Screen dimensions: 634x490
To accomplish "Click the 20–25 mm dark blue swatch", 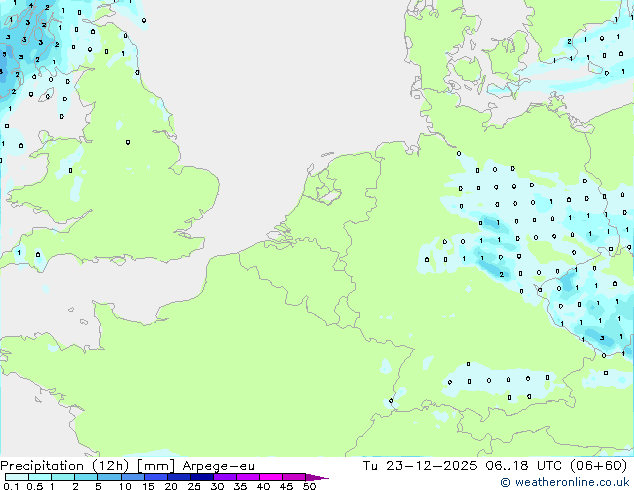I will click(178, 477).
